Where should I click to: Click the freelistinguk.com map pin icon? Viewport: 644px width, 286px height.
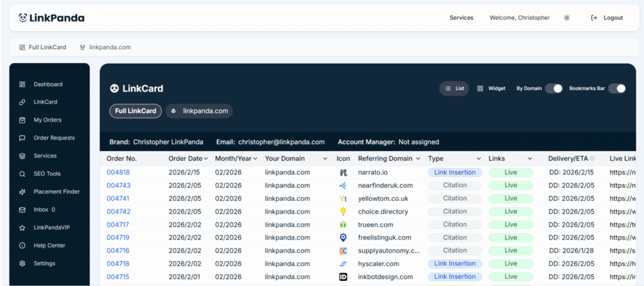tap(343, 237)
